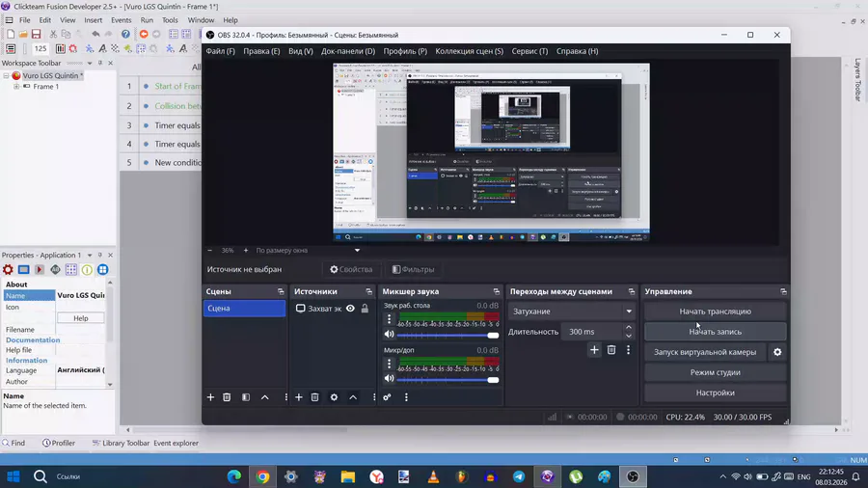Adjust the Микр/доп volume slider
Image resolution: width=868 pixels, height=488 pixels.
point(448,380)
